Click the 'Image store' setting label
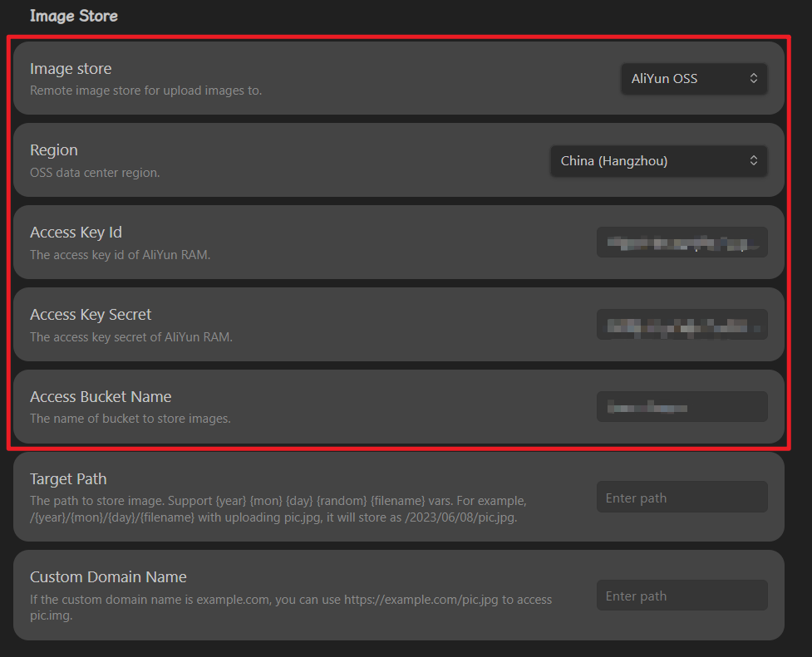The width and height of the screenshot is (812, 657). coord(71,69)
